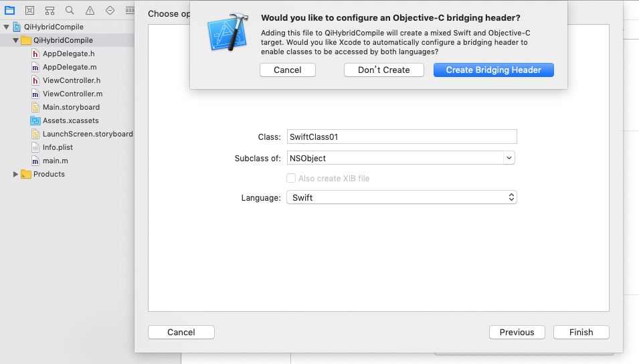Open the Language Swift popup menu
639x364 pixels.
point(402,197)
